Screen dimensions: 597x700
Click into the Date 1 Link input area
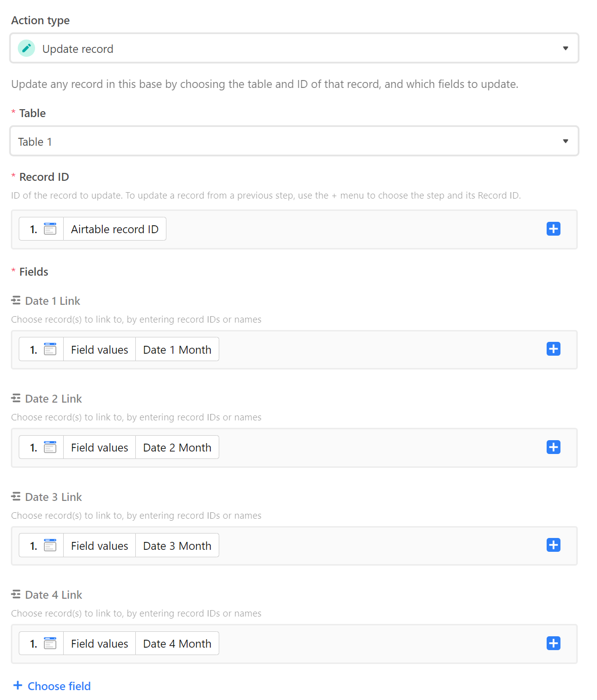pyautogui.click(x=294, y=350)
